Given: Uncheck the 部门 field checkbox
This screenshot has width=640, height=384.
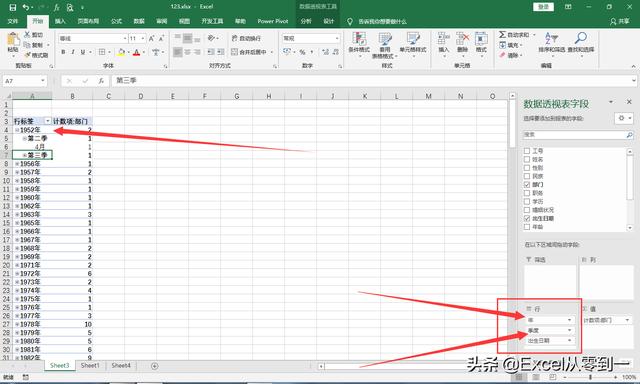Looking at the screenshot, I should [527, 184].
